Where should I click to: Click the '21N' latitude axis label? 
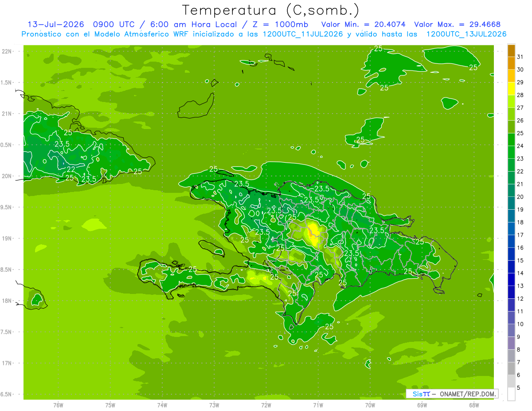click(8, 114)
